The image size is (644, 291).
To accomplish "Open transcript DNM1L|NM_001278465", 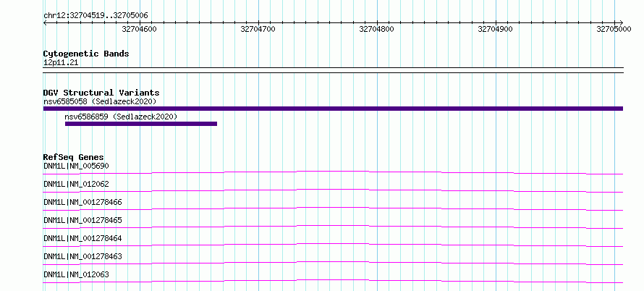I will [82, 220].
